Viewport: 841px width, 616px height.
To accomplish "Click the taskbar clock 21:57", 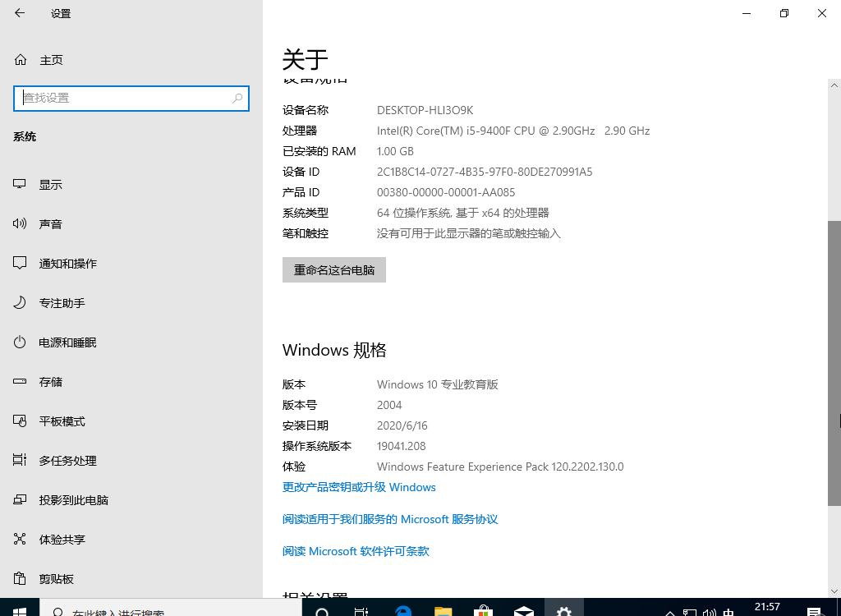I will coord(767,608).
